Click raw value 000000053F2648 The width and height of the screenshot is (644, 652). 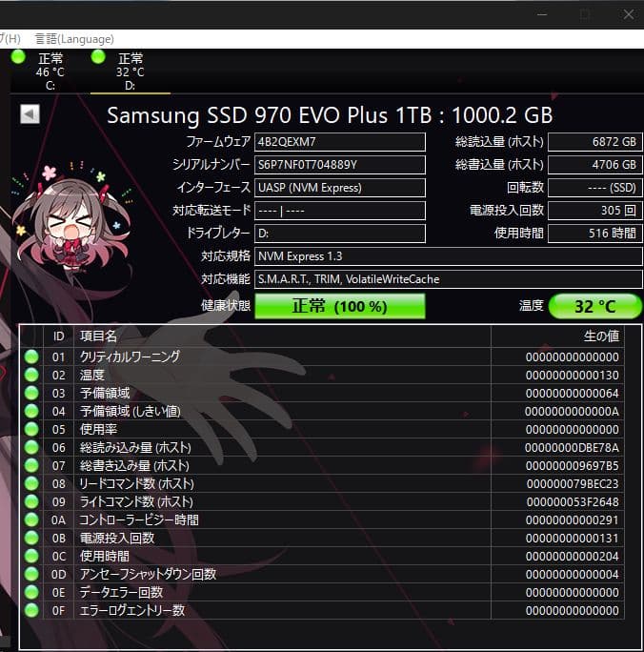click(x=573, y=501)
